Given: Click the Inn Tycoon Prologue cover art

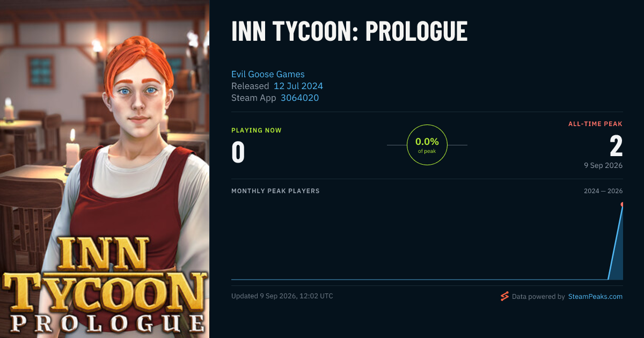Looking at the screenshot, I should click(105, 169).
